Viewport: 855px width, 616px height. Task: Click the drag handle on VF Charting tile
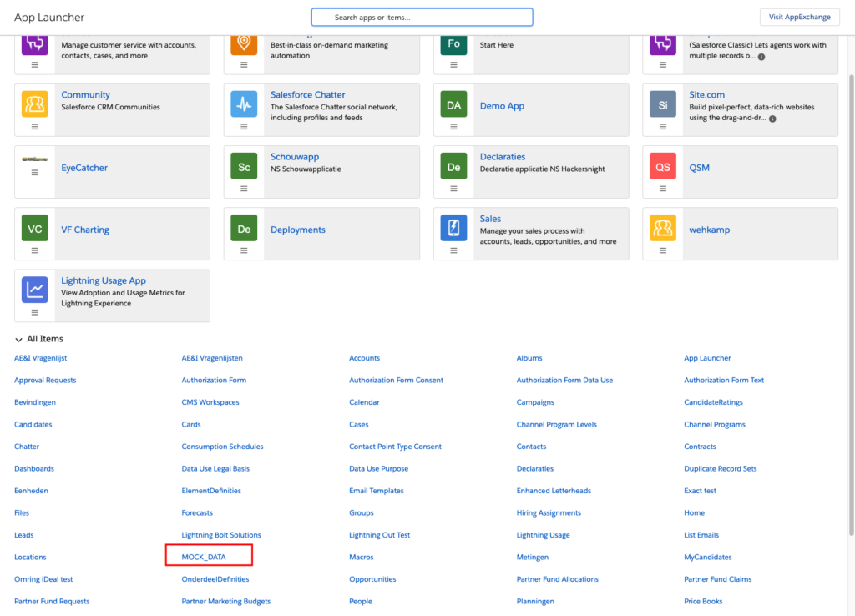pos(35,250)
